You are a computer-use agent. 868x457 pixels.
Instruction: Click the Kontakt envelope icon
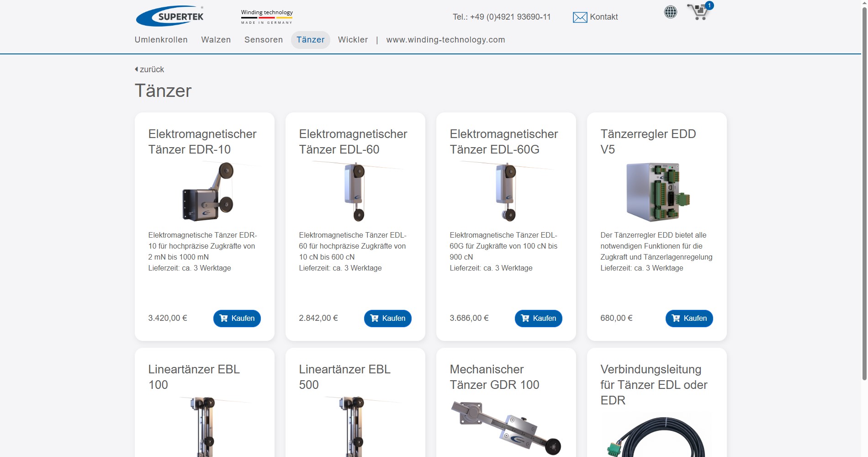tap(580, 17)
